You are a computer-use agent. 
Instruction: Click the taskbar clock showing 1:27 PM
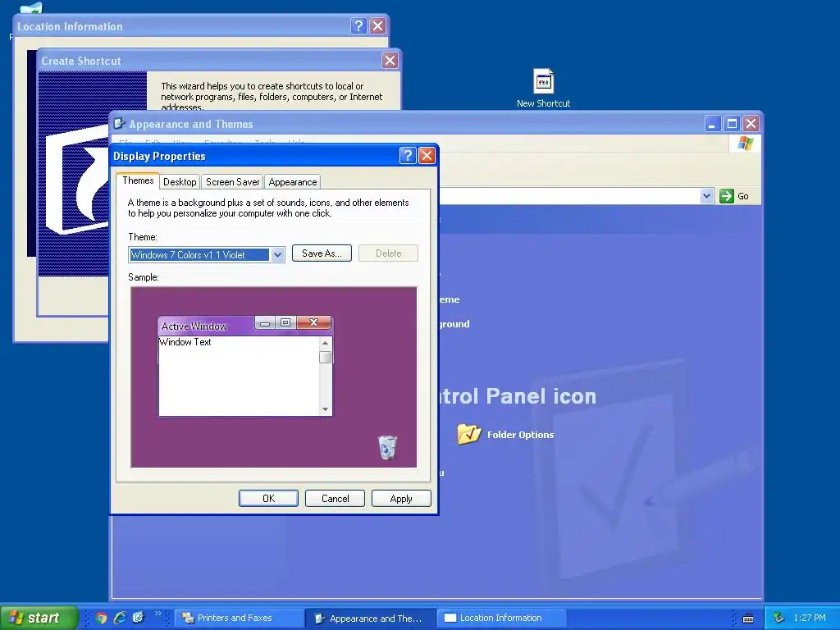[810, 618]
